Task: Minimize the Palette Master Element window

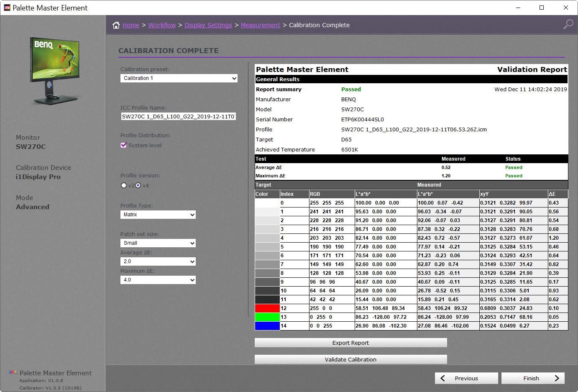Action: pyautogui.click(x=518, y=8)
